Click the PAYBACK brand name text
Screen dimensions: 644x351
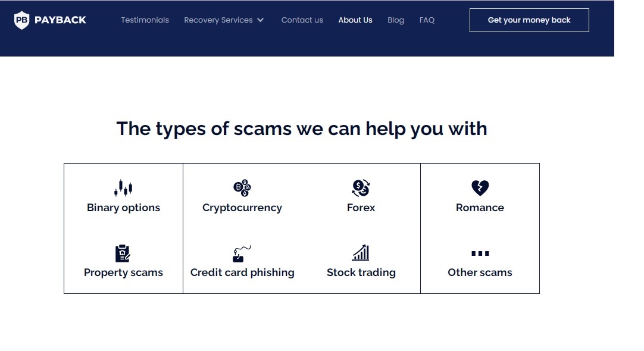(x=60, y=20)
